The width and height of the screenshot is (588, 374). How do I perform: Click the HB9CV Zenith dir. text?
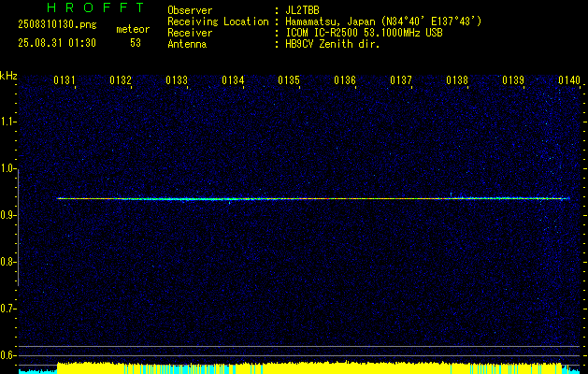tap(333, 44)
